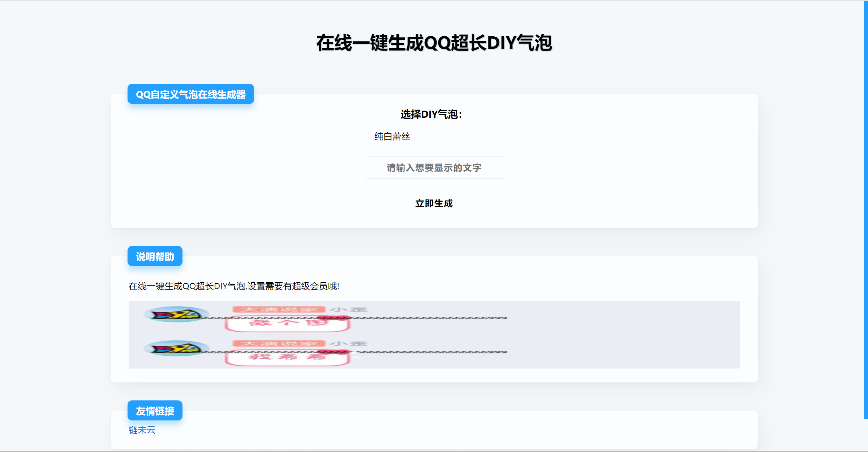Click the 友情链接 section tag
868x452 pixels.
click(x=155, y=411)
